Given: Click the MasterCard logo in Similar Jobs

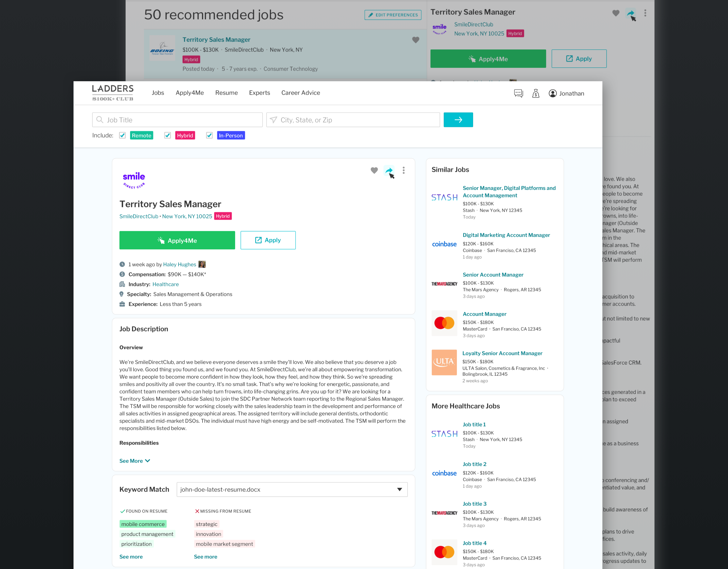Looking at the screenshot, I should tap(444, 323).
